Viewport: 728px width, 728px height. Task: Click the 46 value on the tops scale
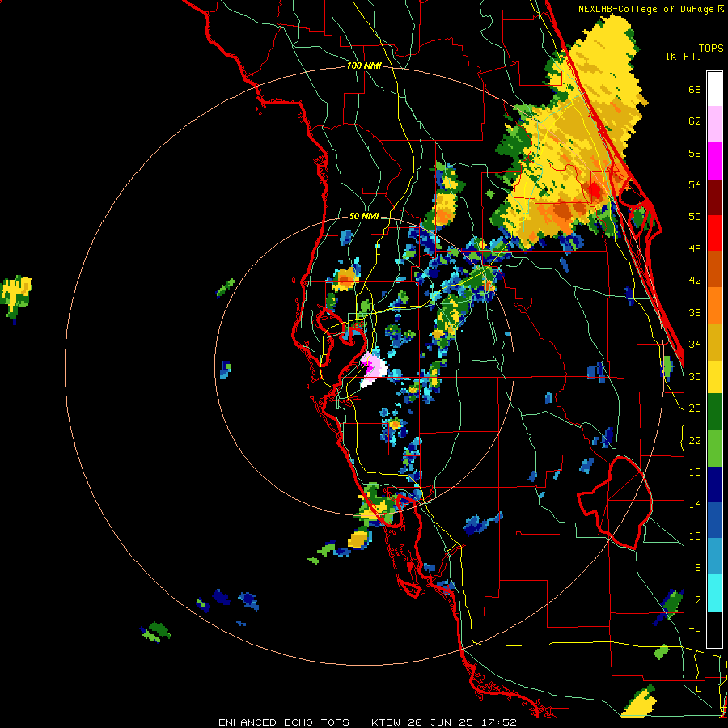(x=695, y=249)
